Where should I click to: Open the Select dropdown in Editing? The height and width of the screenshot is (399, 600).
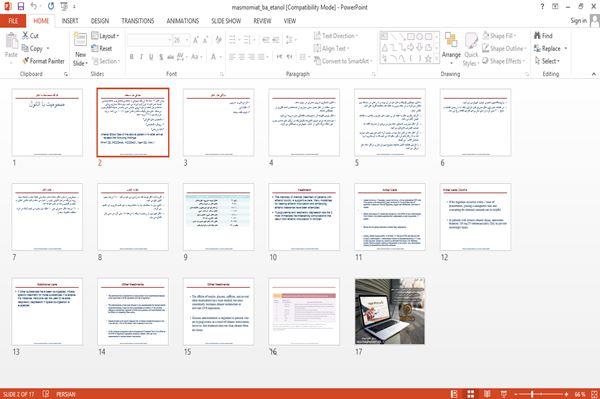tap(547, 61)
